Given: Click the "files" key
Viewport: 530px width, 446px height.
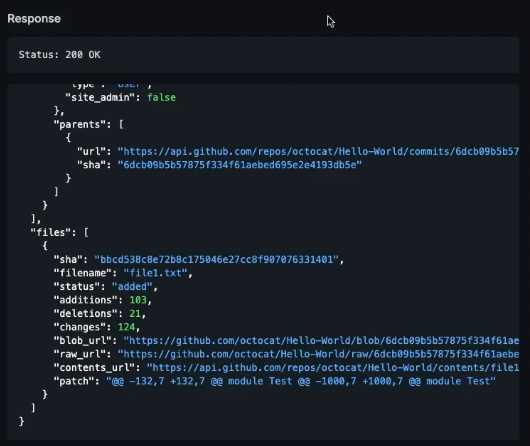Looking at the screenshot, I should 51,233.
